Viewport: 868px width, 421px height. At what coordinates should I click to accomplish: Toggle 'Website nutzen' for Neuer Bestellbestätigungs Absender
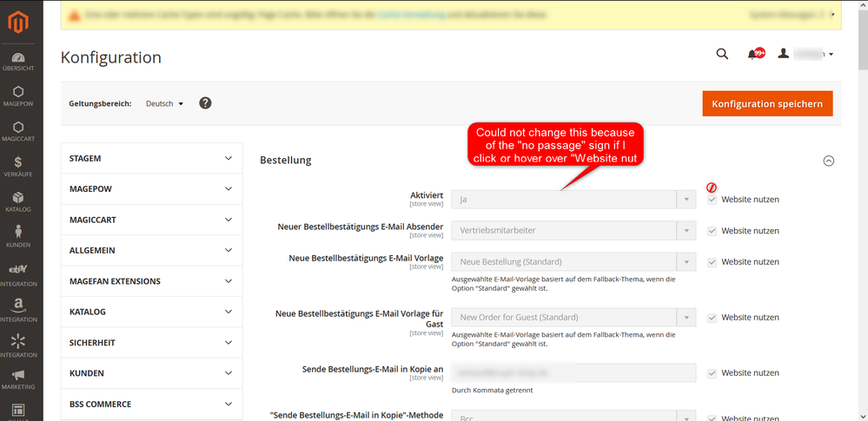712,231
